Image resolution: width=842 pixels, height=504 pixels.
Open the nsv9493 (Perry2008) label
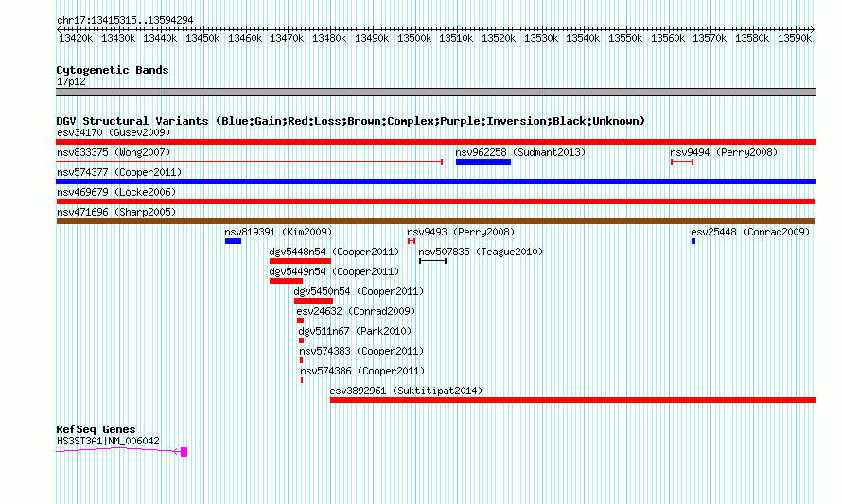click(461, 232)
